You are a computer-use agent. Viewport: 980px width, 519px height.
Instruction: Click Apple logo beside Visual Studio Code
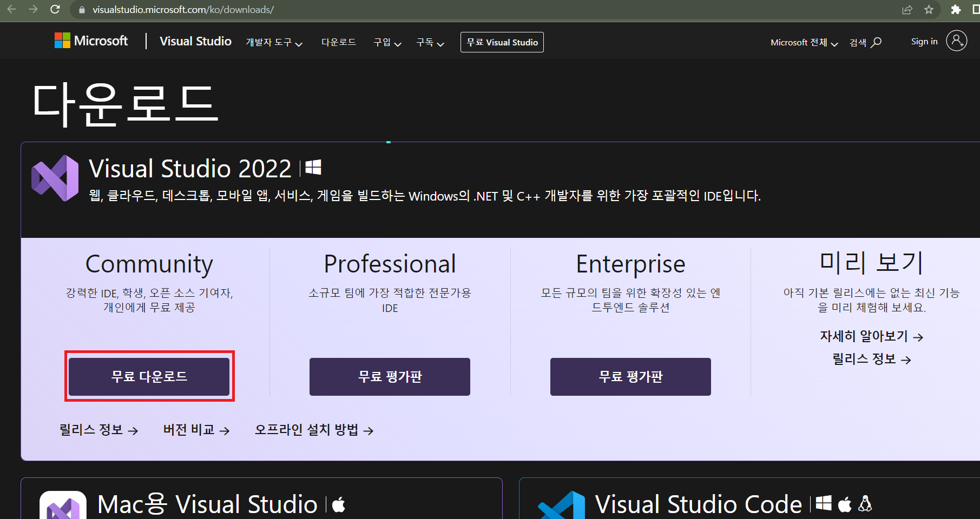coord(845,504)
